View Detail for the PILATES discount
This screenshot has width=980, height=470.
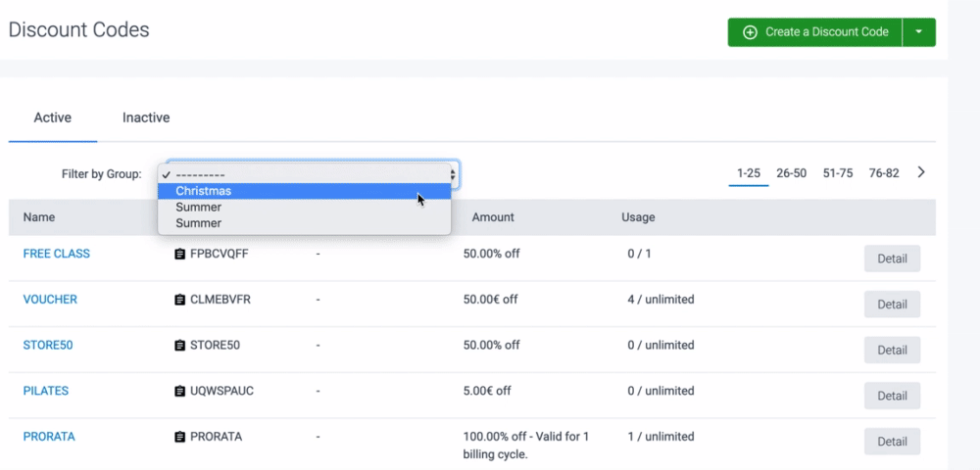(x=892, y=396)
